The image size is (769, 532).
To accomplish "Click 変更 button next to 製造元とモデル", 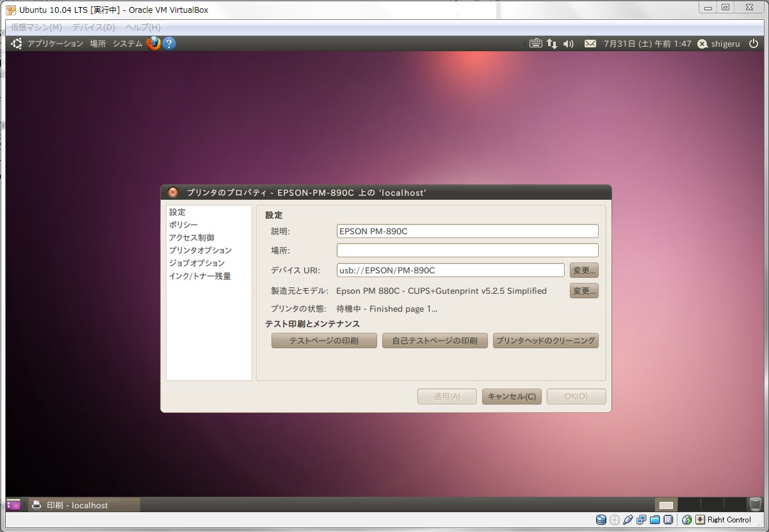I will point(584,291).
